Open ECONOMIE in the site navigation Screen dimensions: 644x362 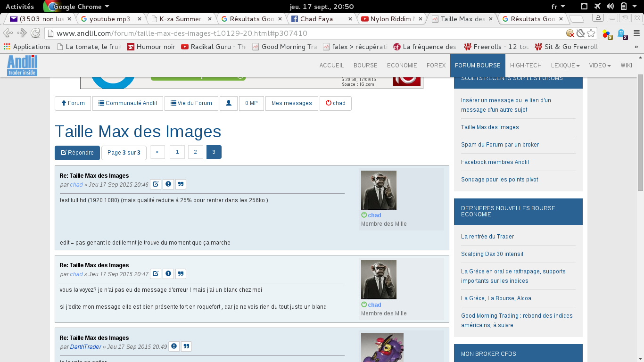coord(402,66)
